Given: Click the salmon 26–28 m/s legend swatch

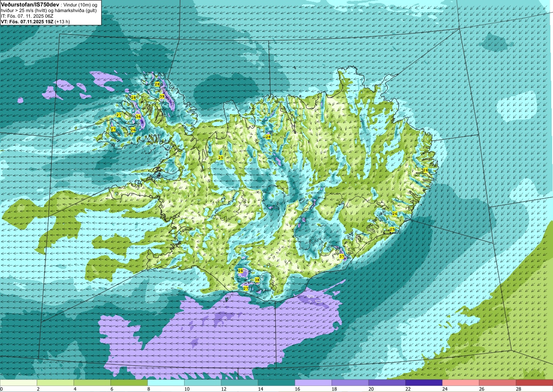Looking at the screenshot, I should pos(498,383).
